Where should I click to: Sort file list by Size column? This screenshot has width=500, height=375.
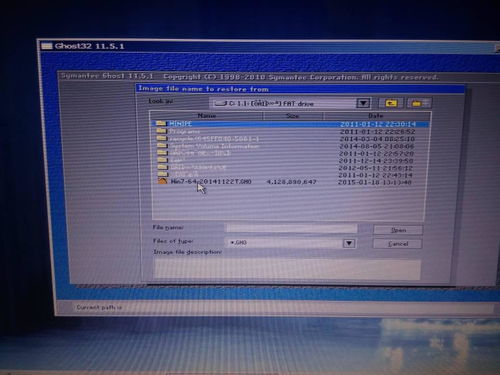click(293, 116)
